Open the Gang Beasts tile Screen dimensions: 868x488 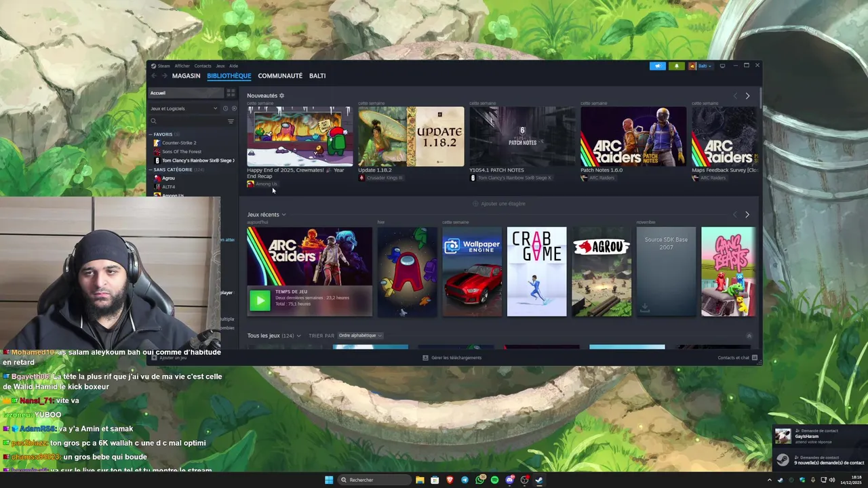[728, 272]
